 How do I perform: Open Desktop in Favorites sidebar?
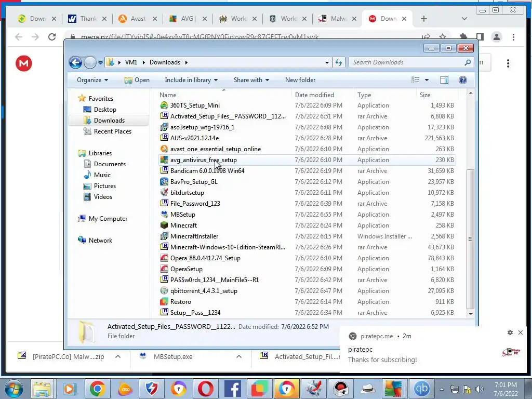point(105,110)
